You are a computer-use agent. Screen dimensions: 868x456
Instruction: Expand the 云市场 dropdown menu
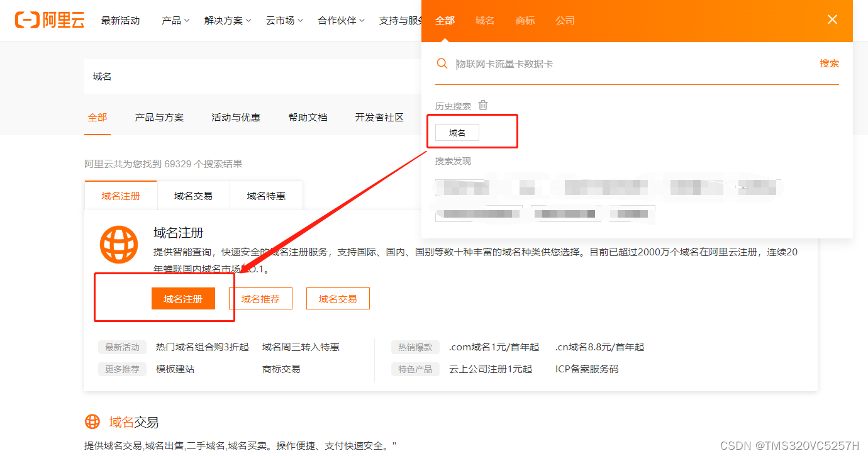(284, 21)
